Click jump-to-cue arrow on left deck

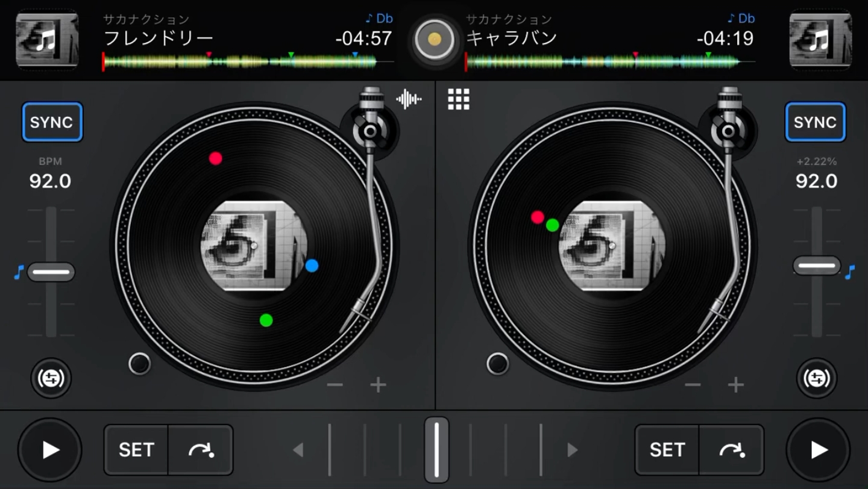pos(201,450)
